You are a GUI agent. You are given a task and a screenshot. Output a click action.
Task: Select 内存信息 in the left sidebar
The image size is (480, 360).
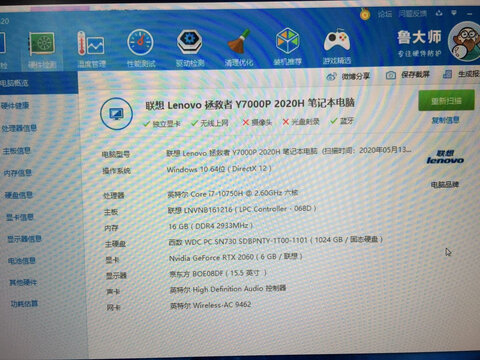point(18,173)
